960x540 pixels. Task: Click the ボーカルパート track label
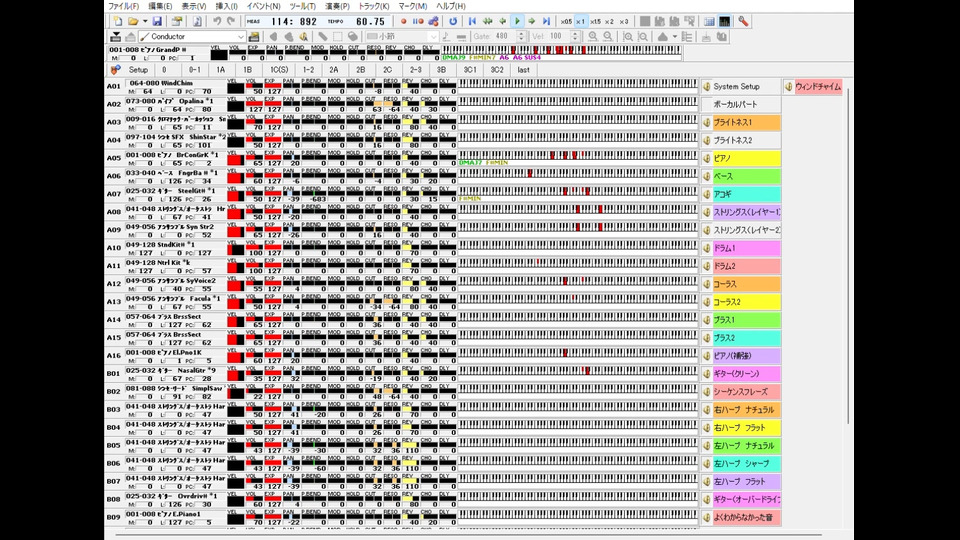(x=735, y=105)
